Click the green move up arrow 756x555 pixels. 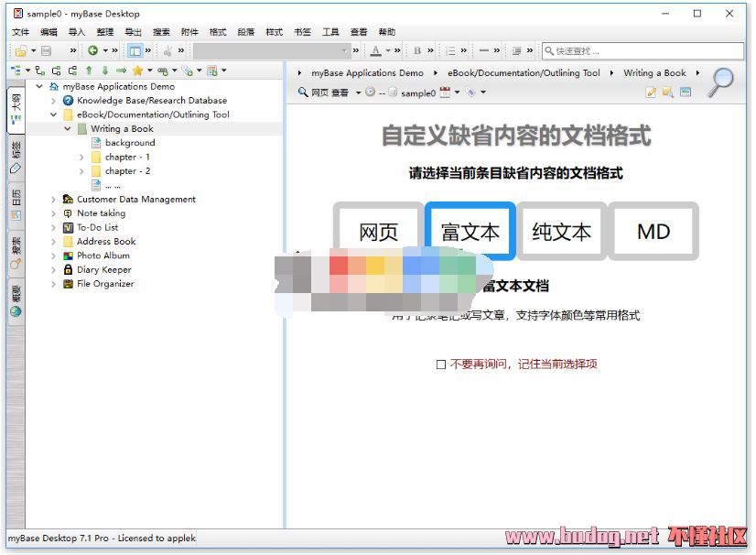(89, 71)
